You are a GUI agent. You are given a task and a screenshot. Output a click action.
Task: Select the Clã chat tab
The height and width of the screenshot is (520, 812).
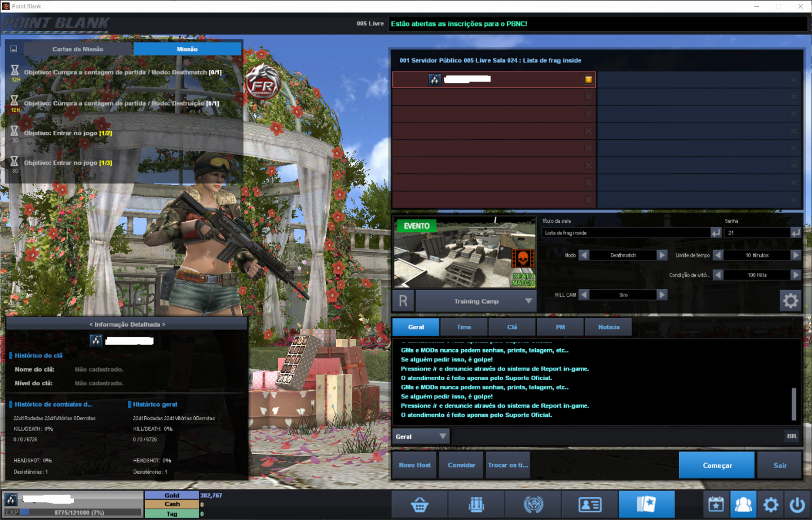click(x=512, y=327)
